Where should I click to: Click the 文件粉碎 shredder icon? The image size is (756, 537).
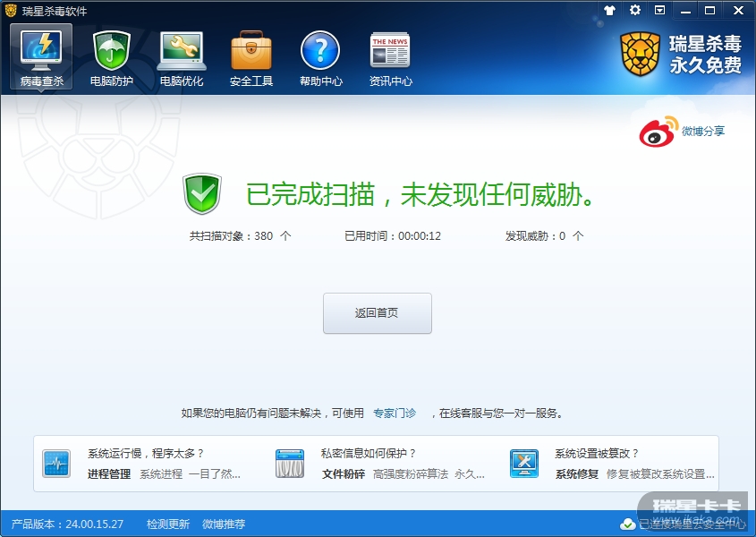290,464
